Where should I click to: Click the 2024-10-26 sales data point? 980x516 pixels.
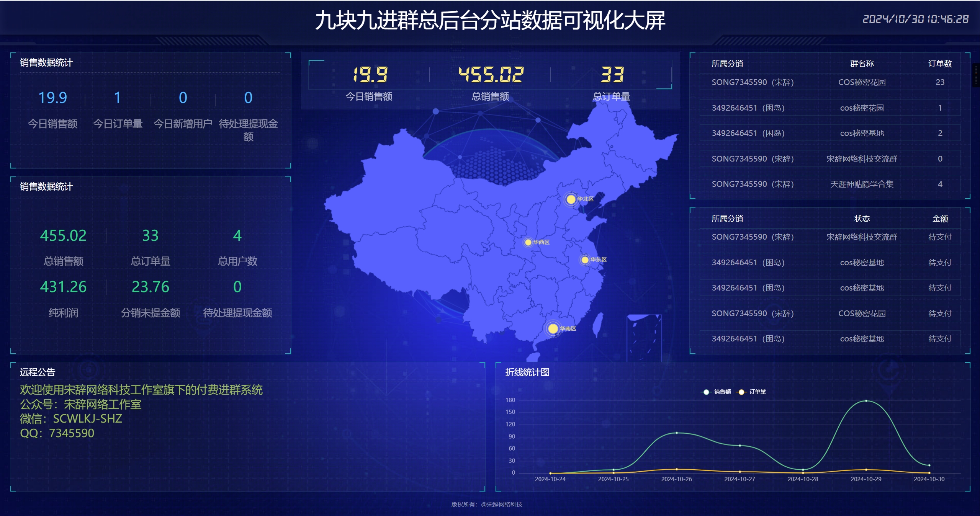[677, 433]
